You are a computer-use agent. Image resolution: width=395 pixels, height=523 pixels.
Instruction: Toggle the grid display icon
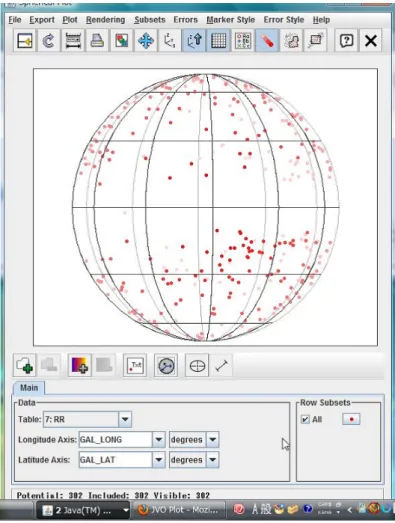(x=218, y=41)
